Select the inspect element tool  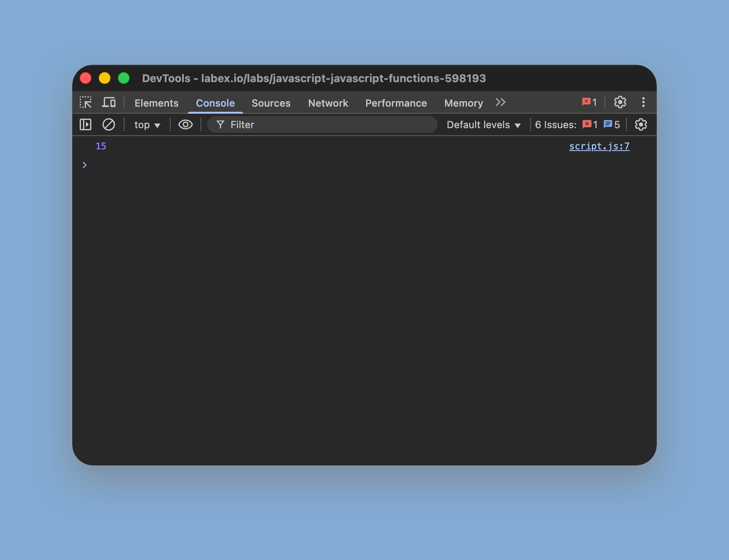pos(86,102)
